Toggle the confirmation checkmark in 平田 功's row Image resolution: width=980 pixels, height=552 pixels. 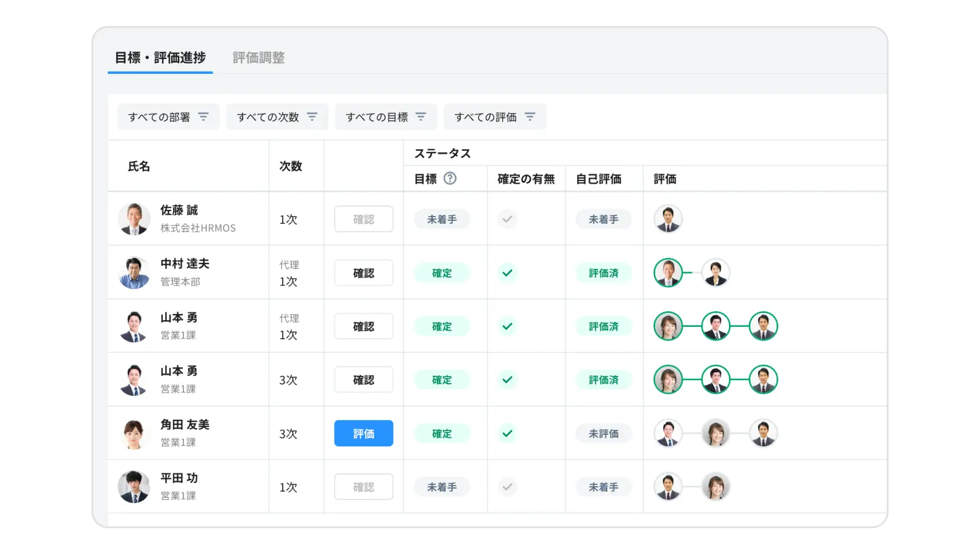coord(507,487)
